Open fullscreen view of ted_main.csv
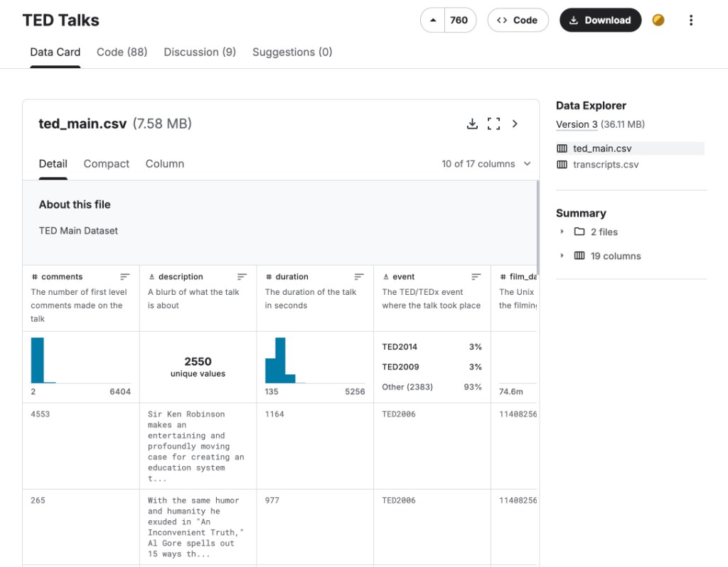 point(493,124)
